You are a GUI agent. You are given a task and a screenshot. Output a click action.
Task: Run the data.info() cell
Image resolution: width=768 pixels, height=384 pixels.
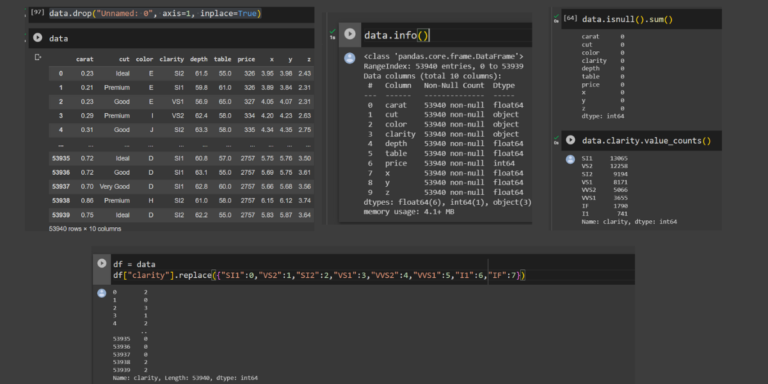click(350, 34)
